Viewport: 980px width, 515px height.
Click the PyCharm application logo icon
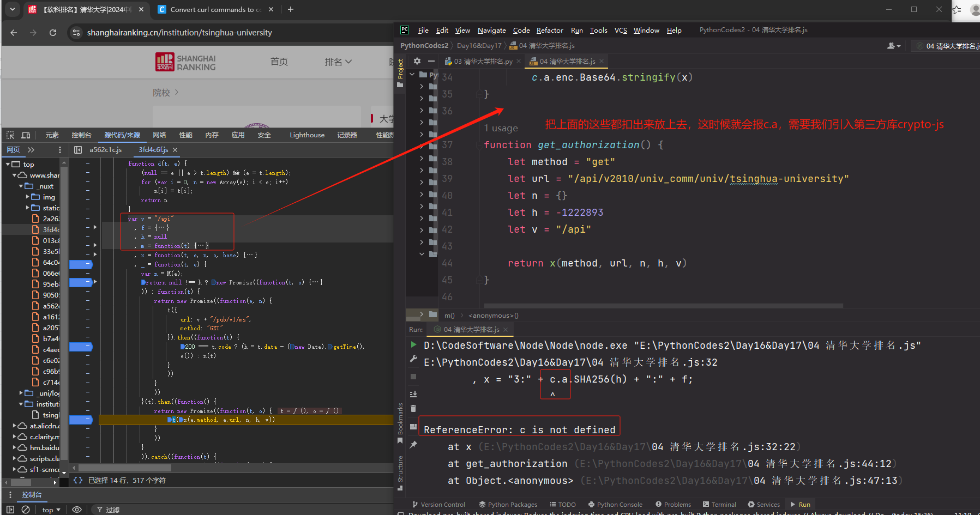tap(405, 30)
